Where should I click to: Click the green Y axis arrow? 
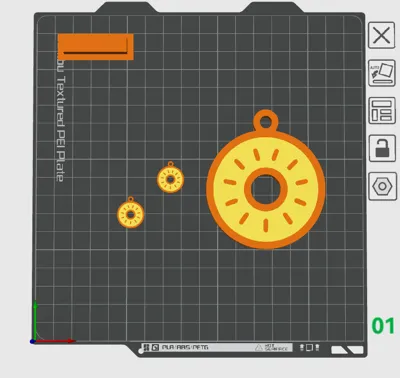[x=35, y=320]
